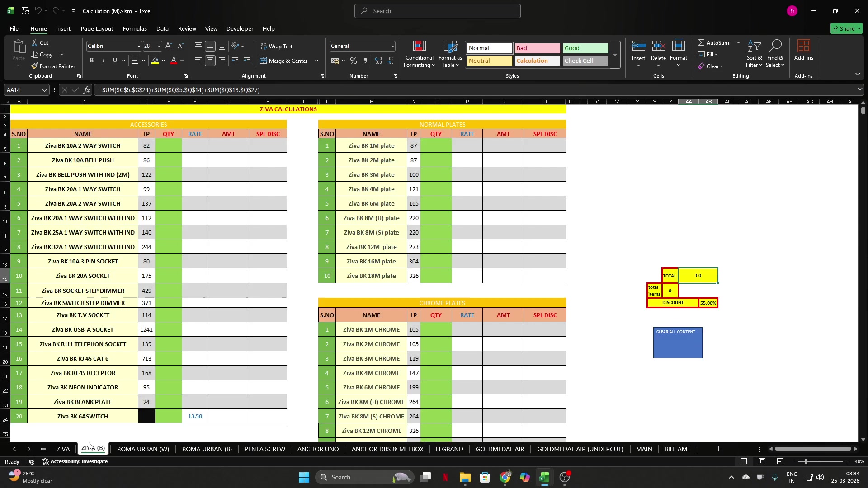Click Insert Function fx icon
Image resolution: width=868 pixels, height=488 pixels.
coord(86,90)
